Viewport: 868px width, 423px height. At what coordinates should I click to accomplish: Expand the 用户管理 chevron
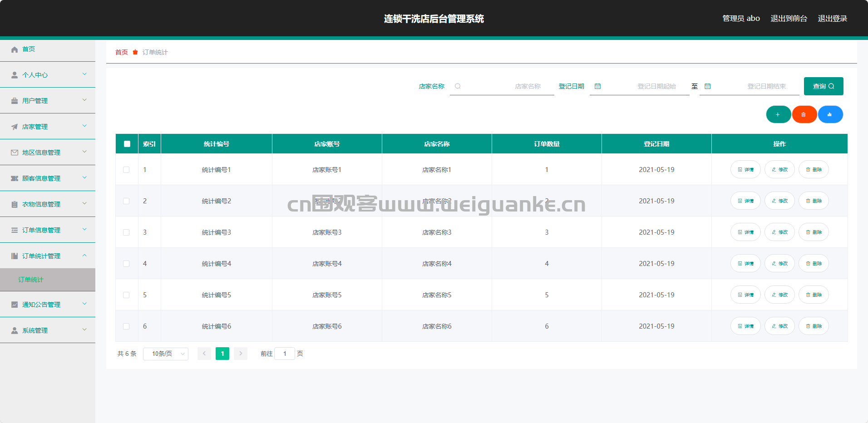[84, 100]
